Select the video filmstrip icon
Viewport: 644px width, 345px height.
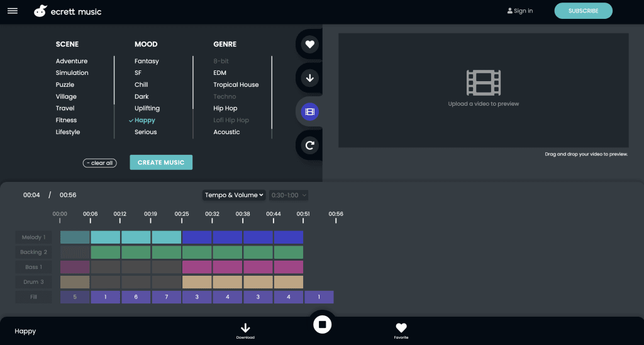click(x=309, y=112)
